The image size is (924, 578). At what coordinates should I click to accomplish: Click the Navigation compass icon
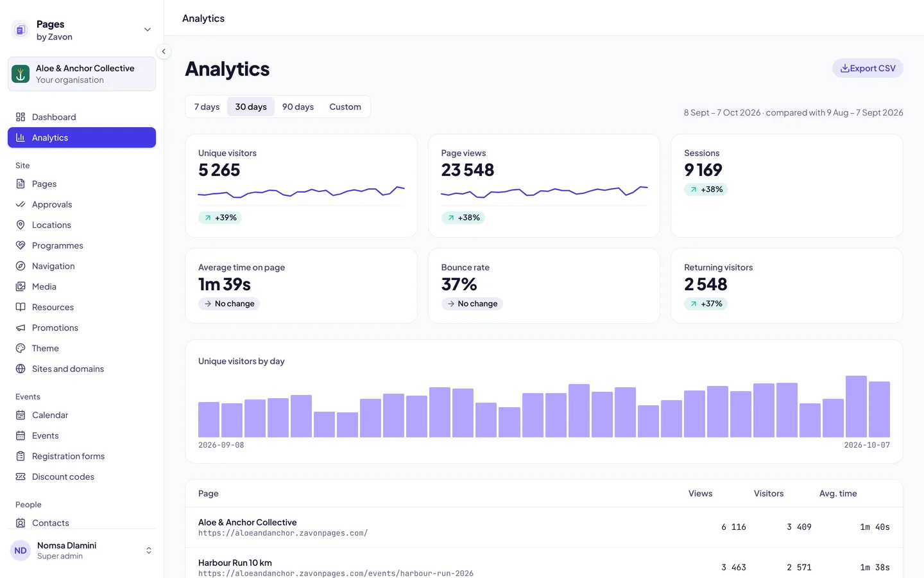(21, 266)
